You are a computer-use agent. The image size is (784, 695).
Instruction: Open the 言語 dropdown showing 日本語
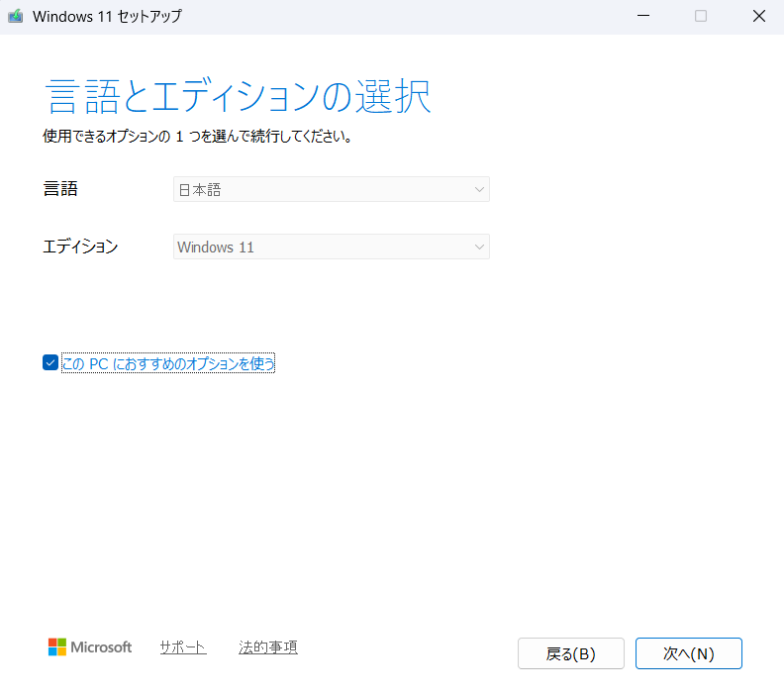point(332,189)
